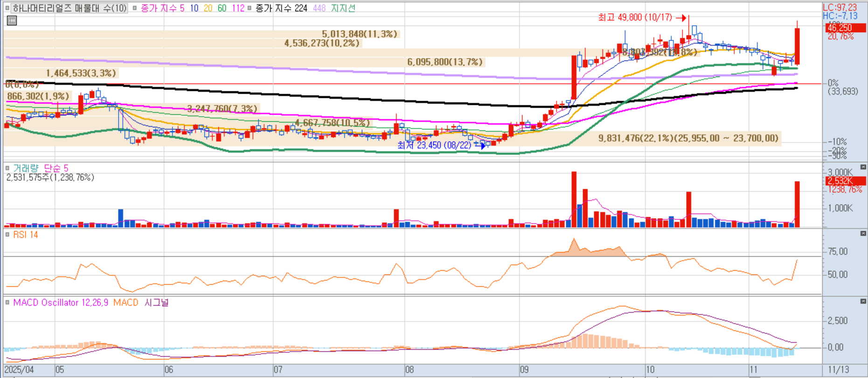Image resolution: width=868 pixels, height=378 pixels.
Task: Close the RSI 14 indicator panel
Action: 863,234
